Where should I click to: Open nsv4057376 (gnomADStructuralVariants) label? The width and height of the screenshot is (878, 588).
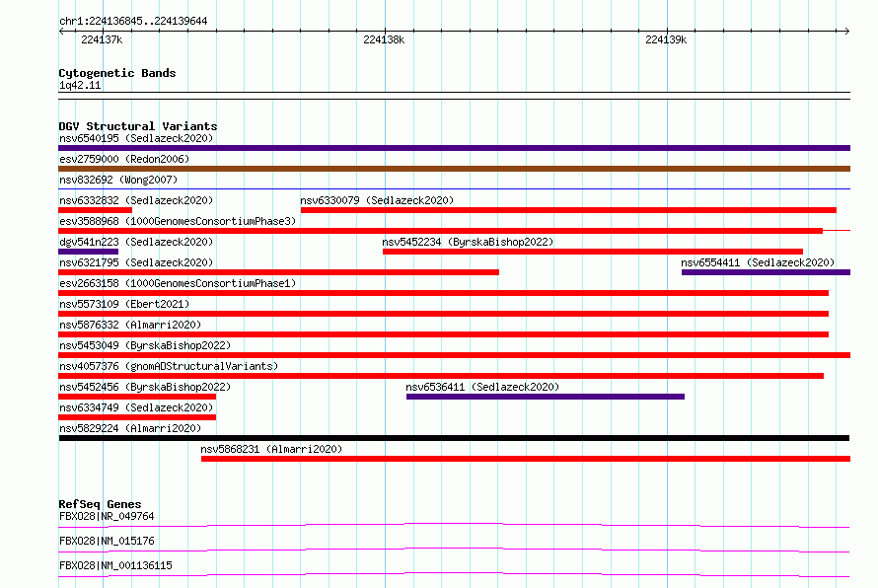pos(169,366)
